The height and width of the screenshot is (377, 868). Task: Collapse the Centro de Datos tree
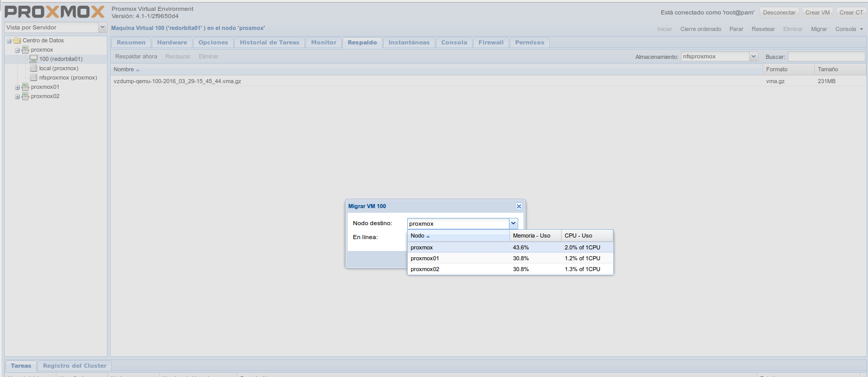[9, 41]
